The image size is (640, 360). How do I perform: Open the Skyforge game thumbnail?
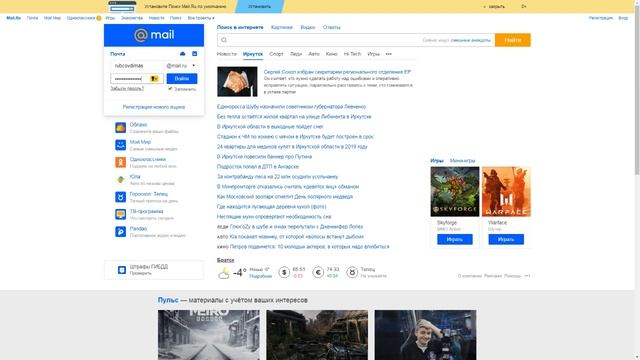455,191
